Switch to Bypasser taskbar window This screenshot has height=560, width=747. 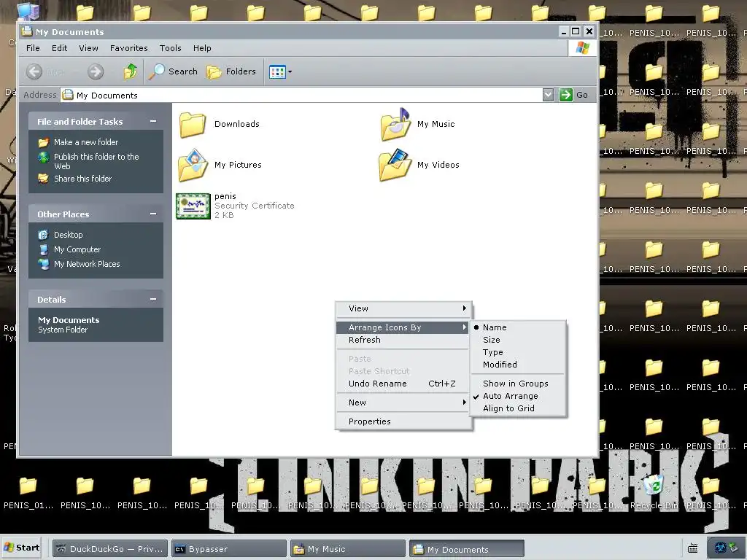(x=228, y=549)
